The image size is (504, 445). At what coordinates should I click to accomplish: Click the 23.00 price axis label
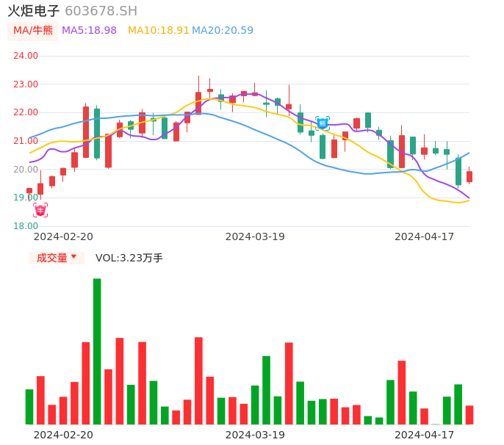point(26,84)
